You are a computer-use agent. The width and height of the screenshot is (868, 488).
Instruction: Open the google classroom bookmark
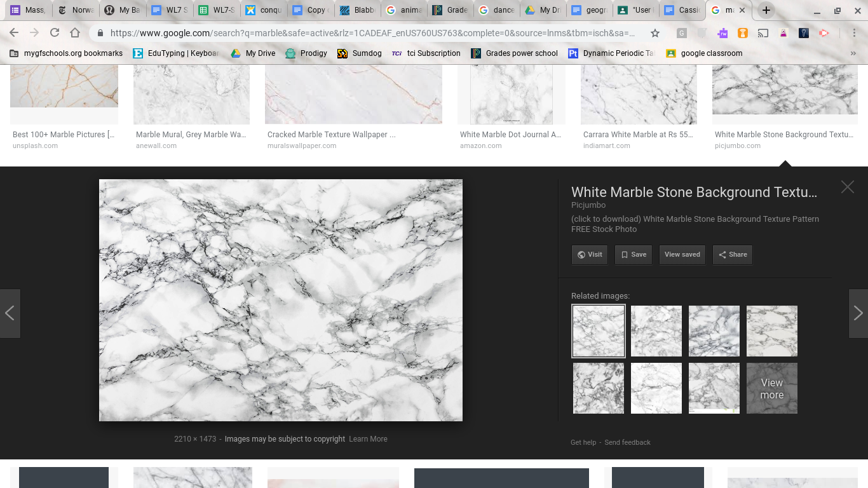pos(703,53)
